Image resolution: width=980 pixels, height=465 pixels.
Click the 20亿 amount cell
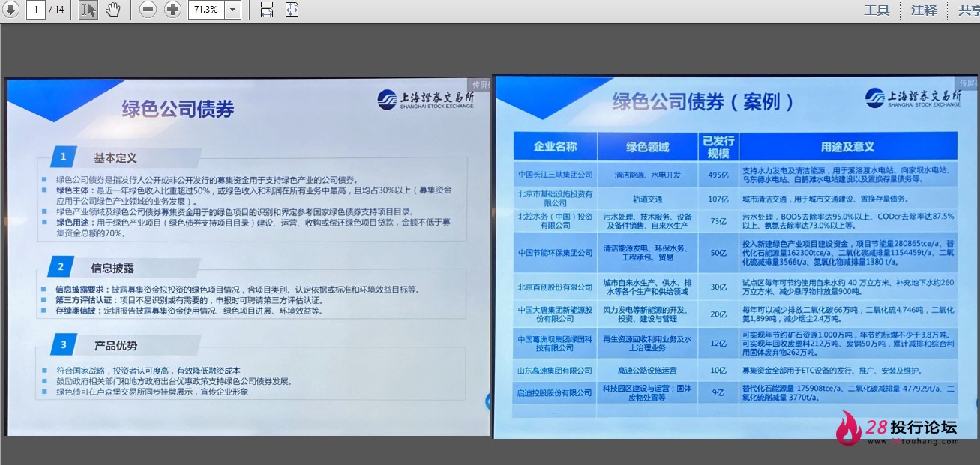[x=718, y=314]
